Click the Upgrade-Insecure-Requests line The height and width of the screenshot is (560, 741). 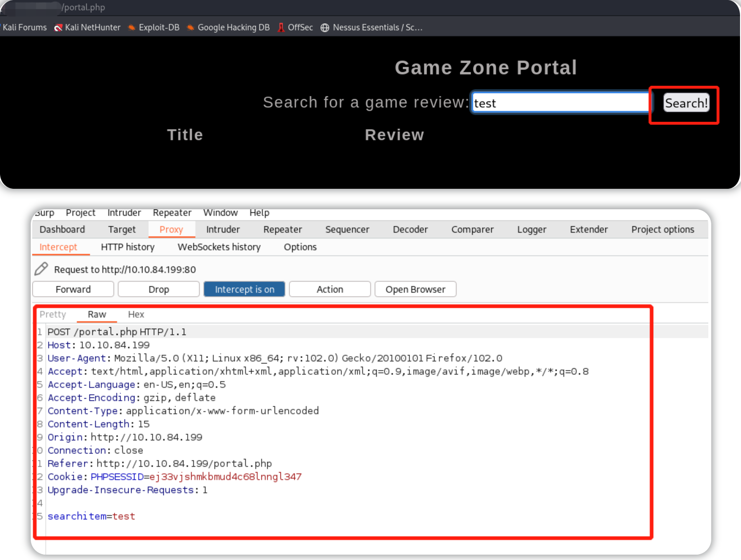tap(127, 490)
